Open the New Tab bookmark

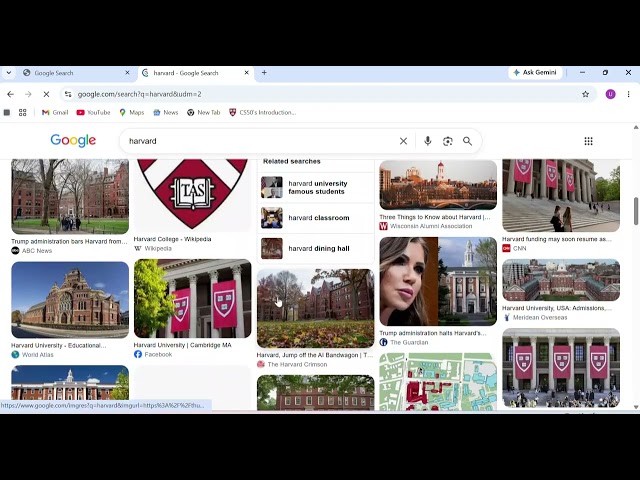click(x=204, y=113)
